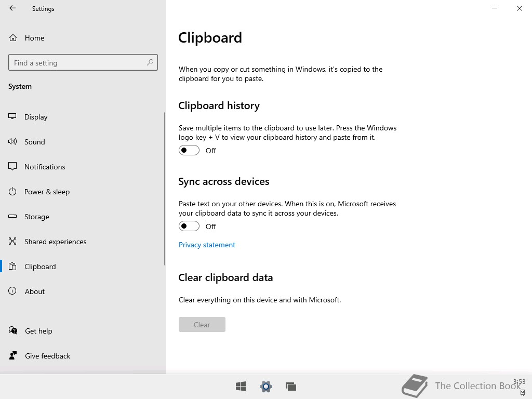Click the Power & sleep icon
The image size is (532, 399).
[12, 191]
